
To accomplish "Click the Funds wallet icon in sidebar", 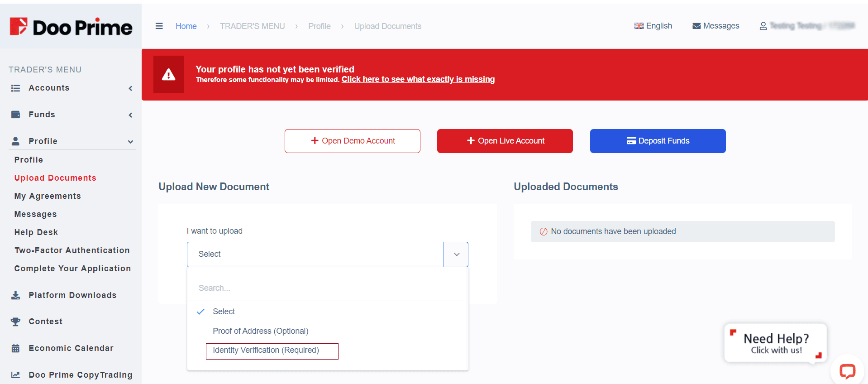I will click(15, 115).
